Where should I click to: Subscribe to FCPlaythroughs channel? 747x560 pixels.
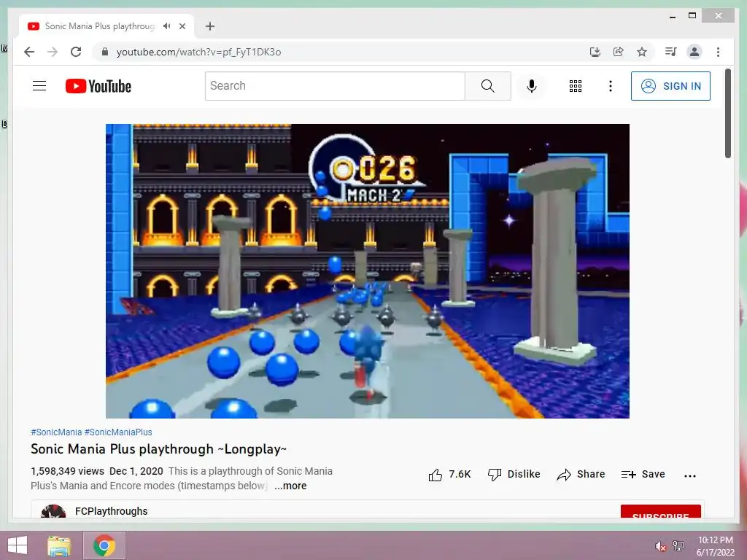pos(660,512)
